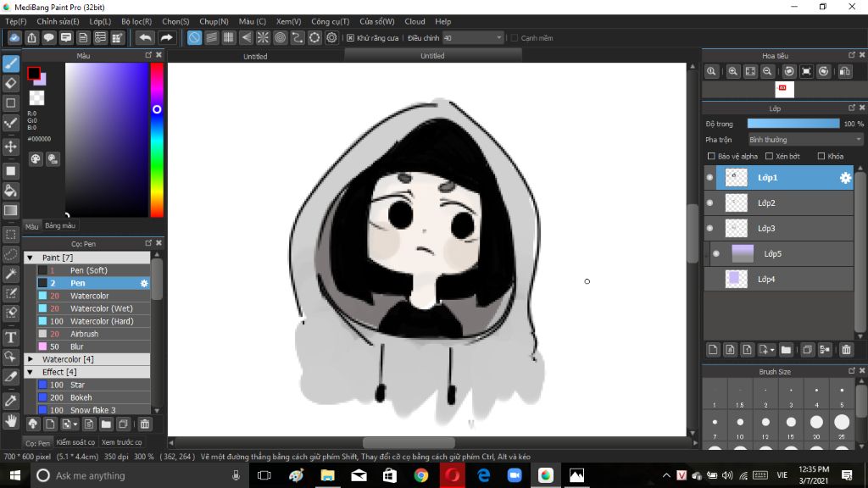Switch to the Bảng màu tab
Image resolution: width=868 pixels, height=488 pixels.
60,225
